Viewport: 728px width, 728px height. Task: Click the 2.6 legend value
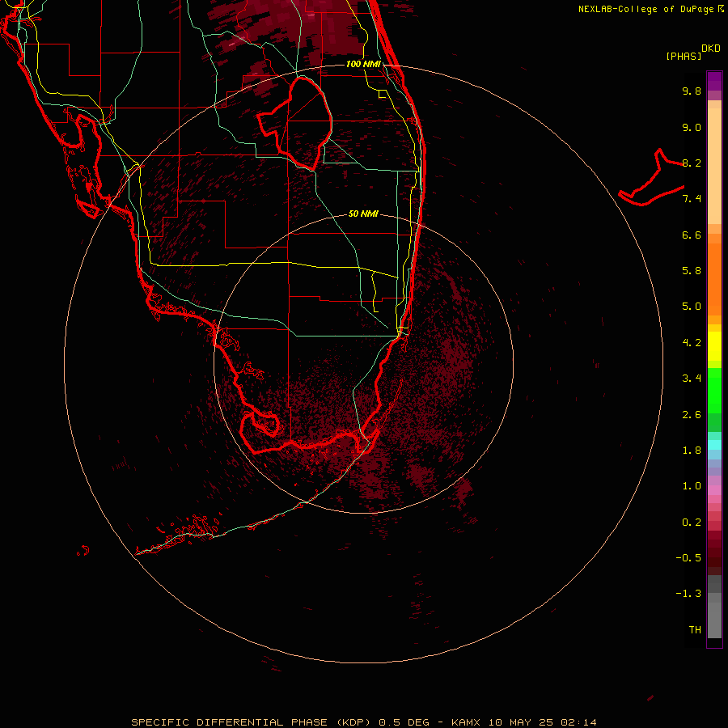point(692,415)
